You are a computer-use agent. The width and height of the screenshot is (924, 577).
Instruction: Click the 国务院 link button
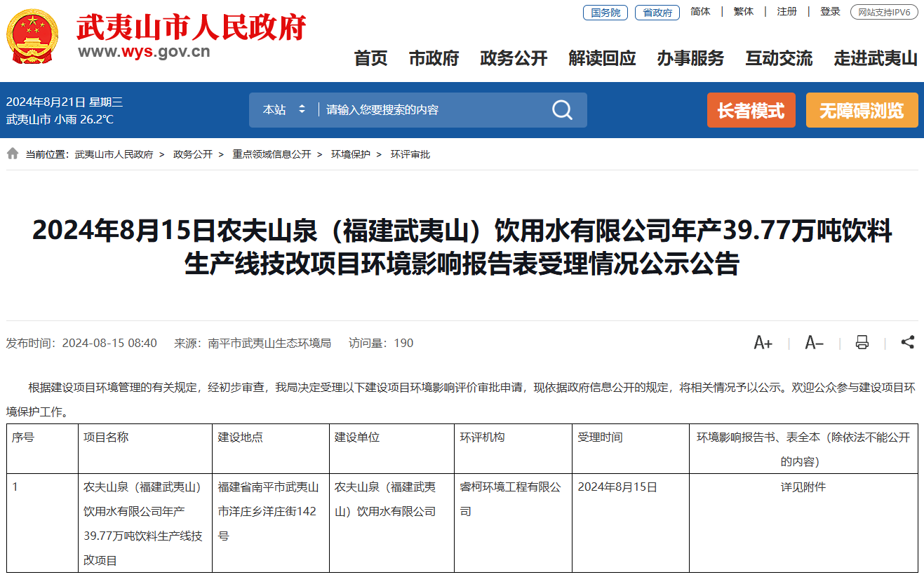(605, 13)
